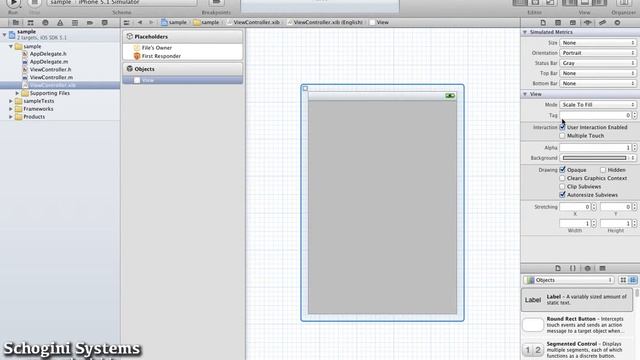Click the Alpha value field
This screenshot has width=640, height=360.
pyautogui.click(x=595, y=147)
